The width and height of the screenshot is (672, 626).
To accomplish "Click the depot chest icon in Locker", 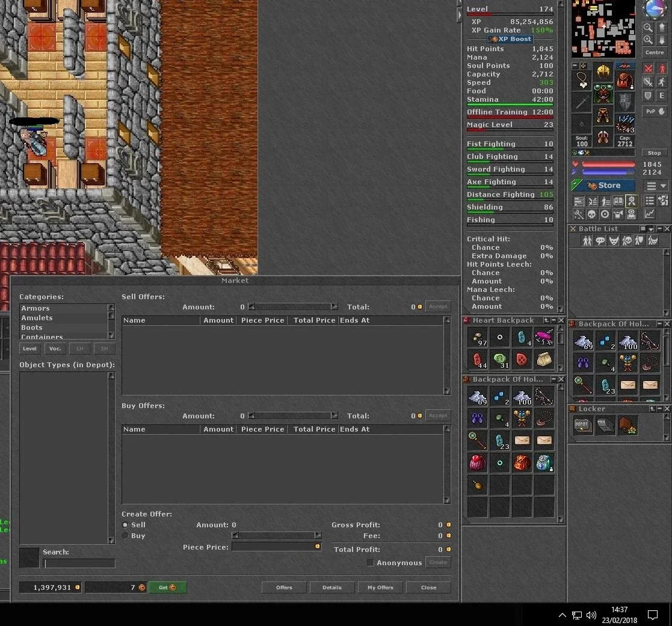I will (x=583, y=426).
